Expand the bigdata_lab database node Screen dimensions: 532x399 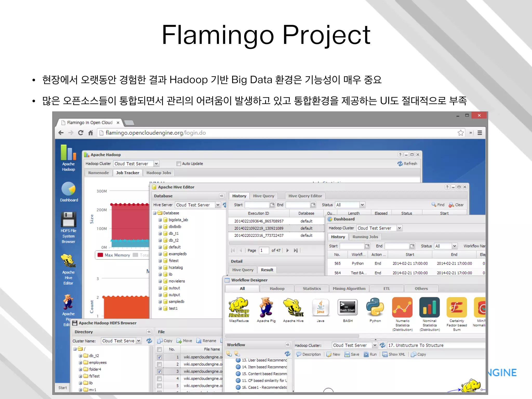tap(160, 220)
